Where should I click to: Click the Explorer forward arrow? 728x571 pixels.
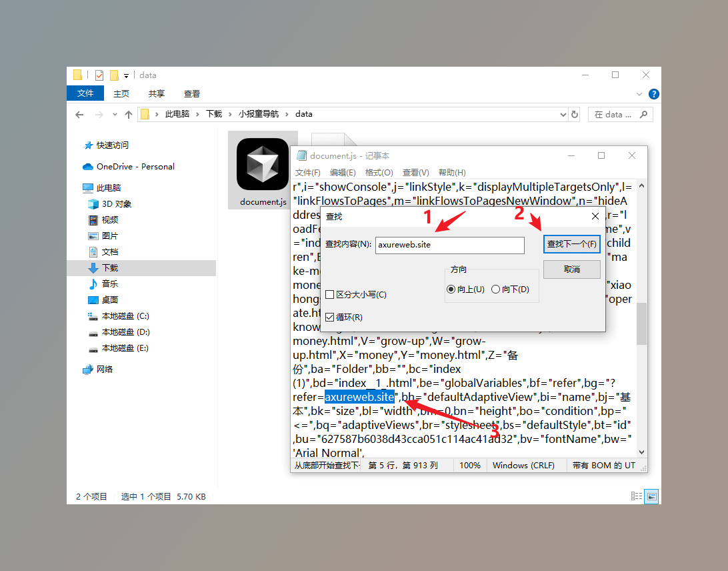click(99, 114)
